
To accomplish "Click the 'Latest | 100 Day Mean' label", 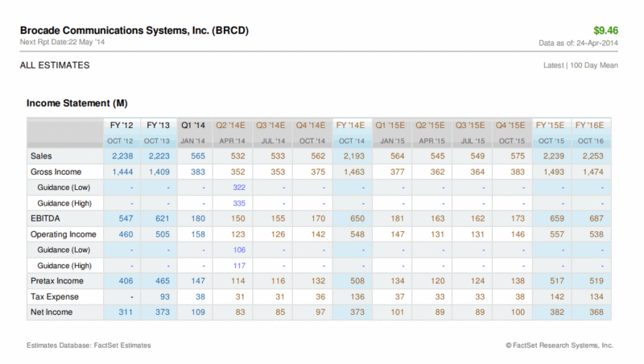I will (580, 65).
